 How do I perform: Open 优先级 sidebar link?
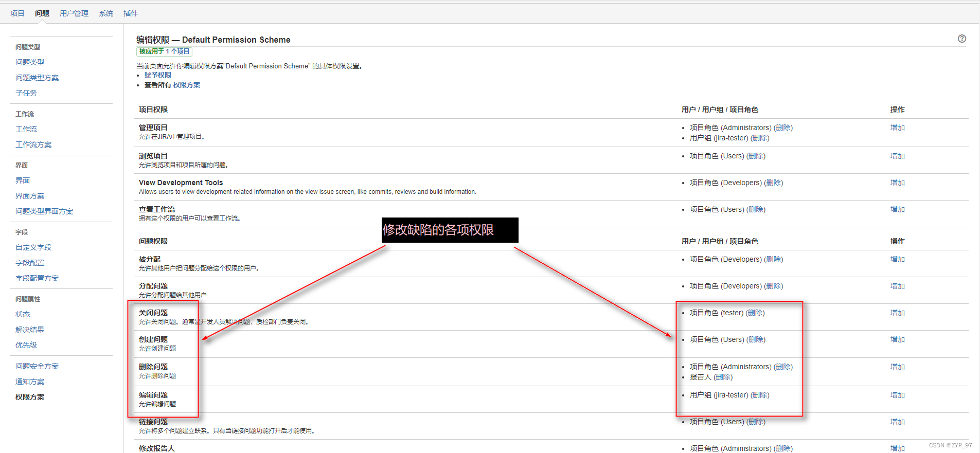point(26,345)
